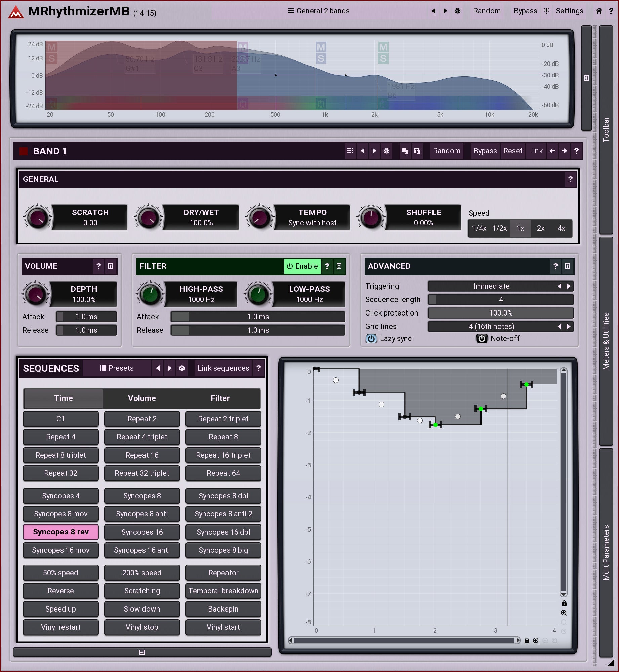Click the Band 1 copy icon

[405, 151]
